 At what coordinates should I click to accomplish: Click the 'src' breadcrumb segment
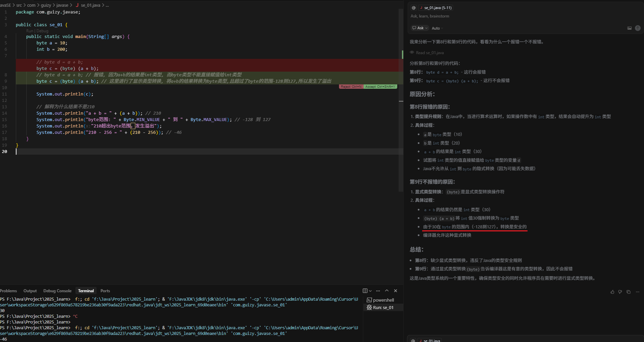[19, 5]
